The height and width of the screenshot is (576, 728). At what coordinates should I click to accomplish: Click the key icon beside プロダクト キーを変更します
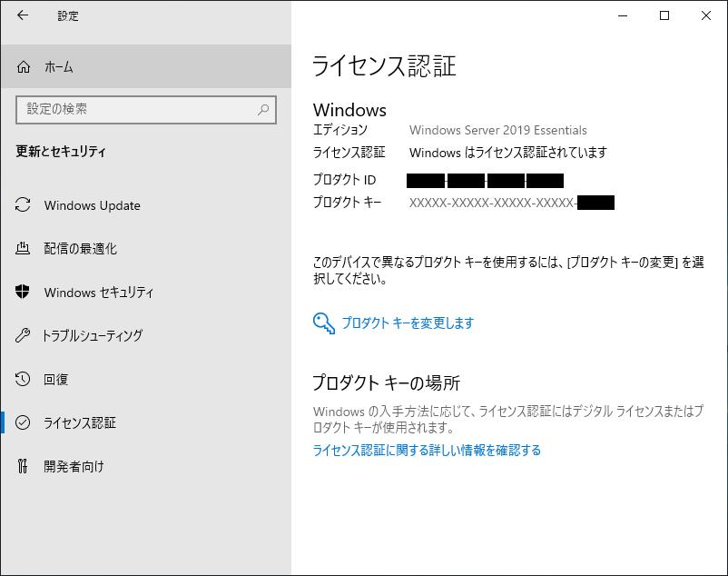(x=324, y=323)
